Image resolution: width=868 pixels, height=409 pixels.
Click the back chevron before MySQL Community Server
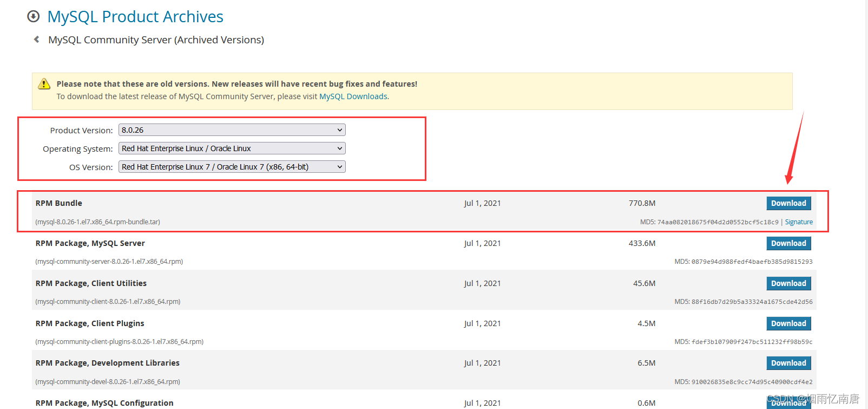point(36,40)
